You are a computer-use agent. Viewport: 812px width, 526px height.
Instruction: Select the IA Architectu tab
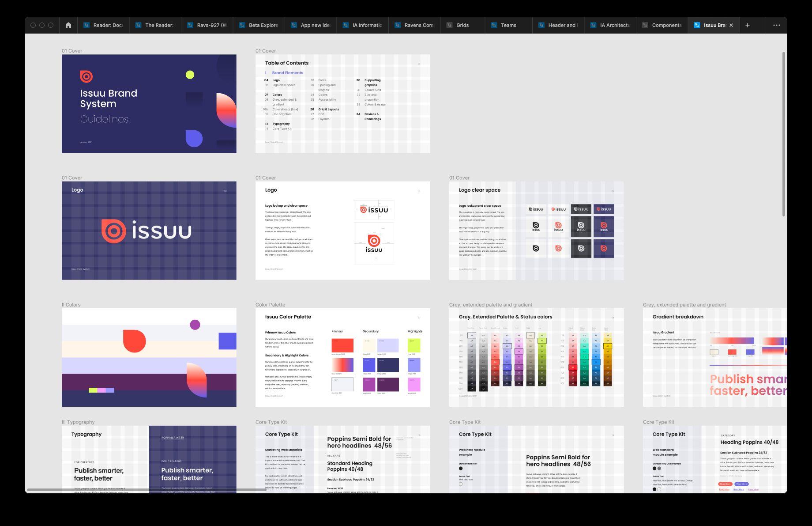click(610, 25)
